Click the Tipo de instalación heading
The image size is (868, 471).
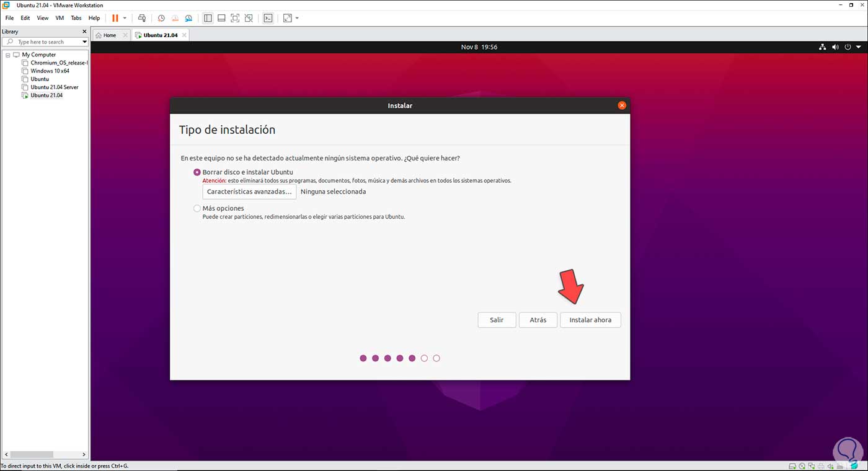tap(227, 130)
